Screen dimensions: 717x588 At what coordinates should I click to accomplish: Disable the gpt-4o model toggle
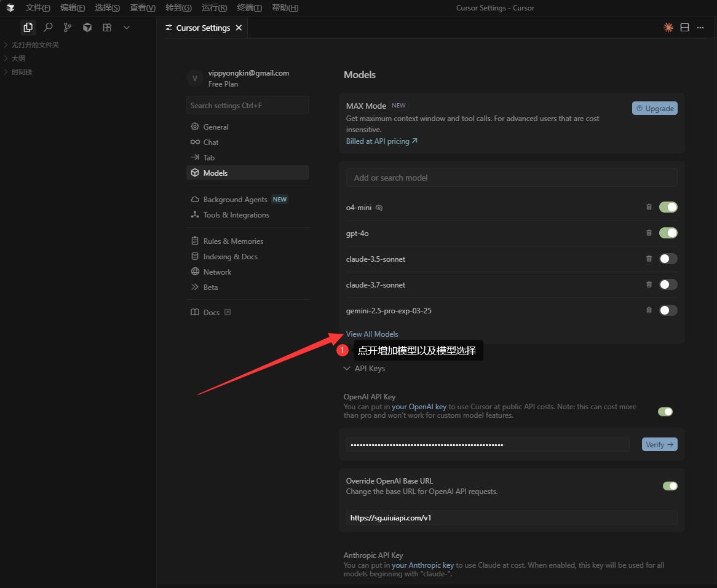click(x=668, y=233)
